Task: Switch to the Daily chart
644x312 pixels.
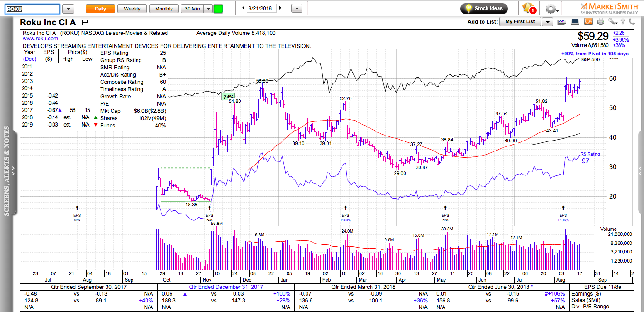Action: coord(100,9)
